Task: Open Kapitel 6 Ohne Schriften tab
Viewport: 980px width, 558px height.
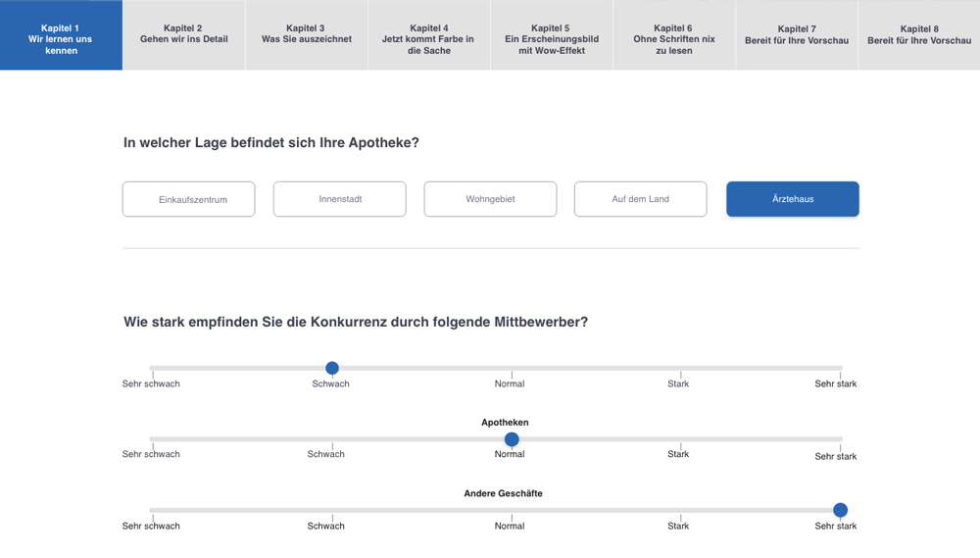Action: click(674, 35)
